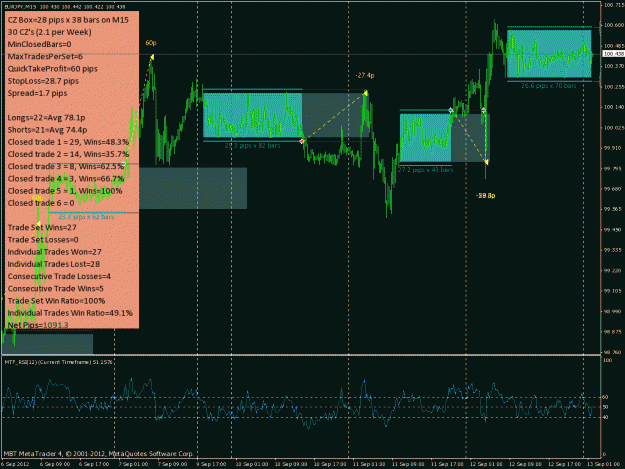Click the 99.565 price level on the axis
This screenshot has height=469, width=625.
tap(614, 209)
